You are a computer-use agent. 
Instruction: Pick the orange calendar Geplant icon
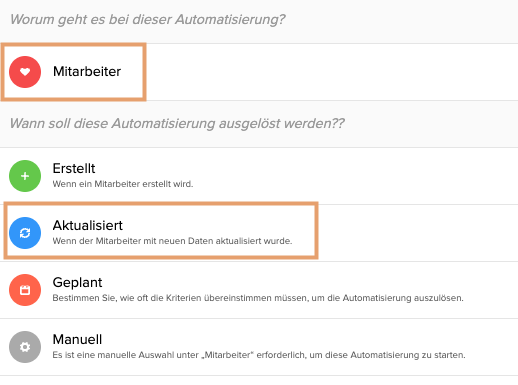25,290
